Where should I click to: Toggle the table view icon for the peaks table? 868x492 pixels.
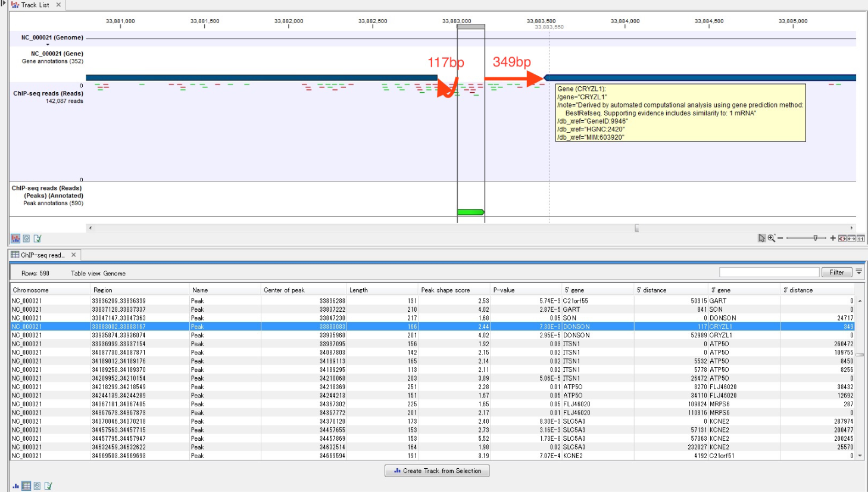click(x=26, y=485)
